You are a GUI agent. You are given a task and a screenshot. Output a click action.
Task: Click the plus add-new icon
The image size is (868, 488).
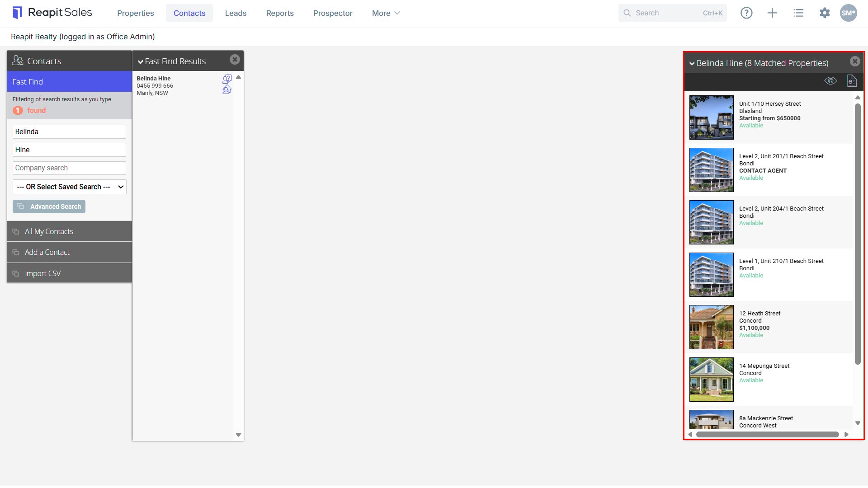tap(772, 13)
